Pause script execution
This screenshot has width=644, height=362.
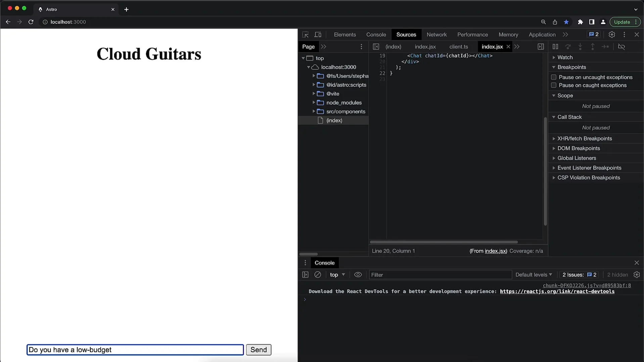coord(555,47)
